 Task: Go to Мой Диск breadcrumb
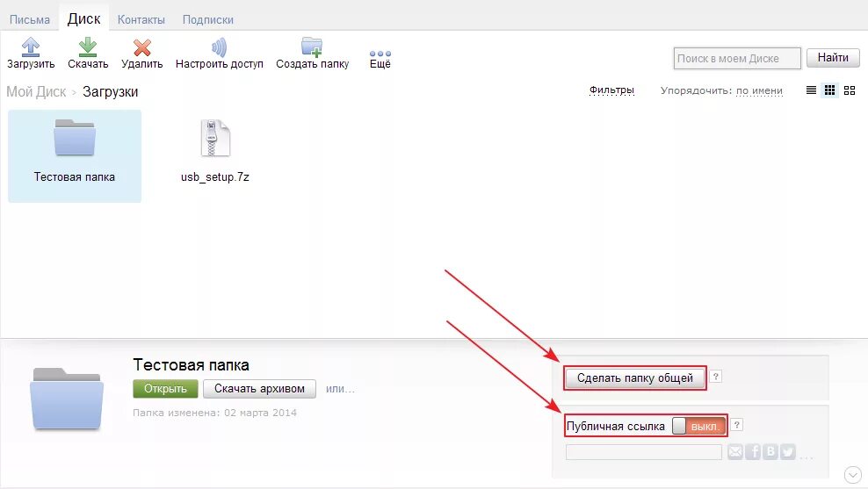point(36,92)
